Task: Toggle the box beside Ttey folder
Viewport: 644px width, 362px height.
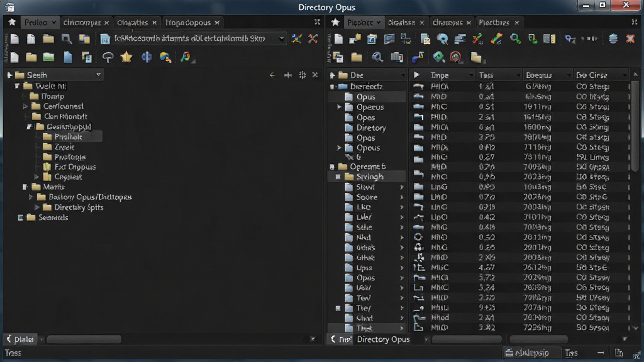Action: (338, 308)
